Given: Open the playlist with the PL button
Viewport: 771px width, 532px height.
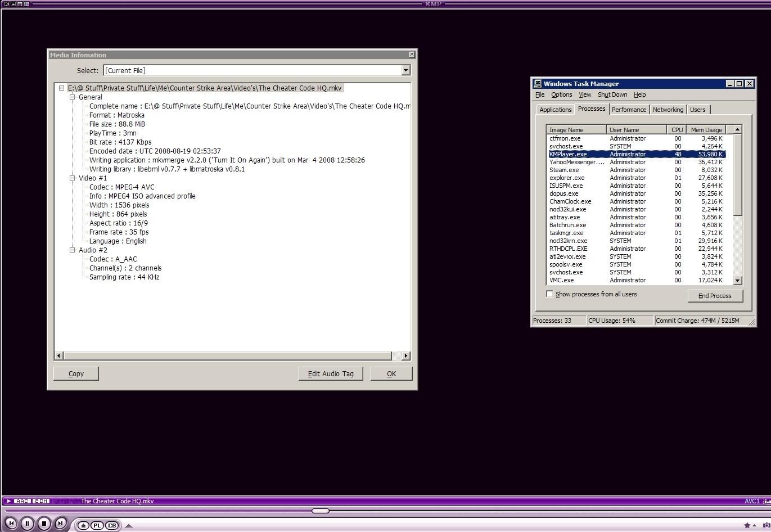Looking at the screenshot, I should 97,526.
